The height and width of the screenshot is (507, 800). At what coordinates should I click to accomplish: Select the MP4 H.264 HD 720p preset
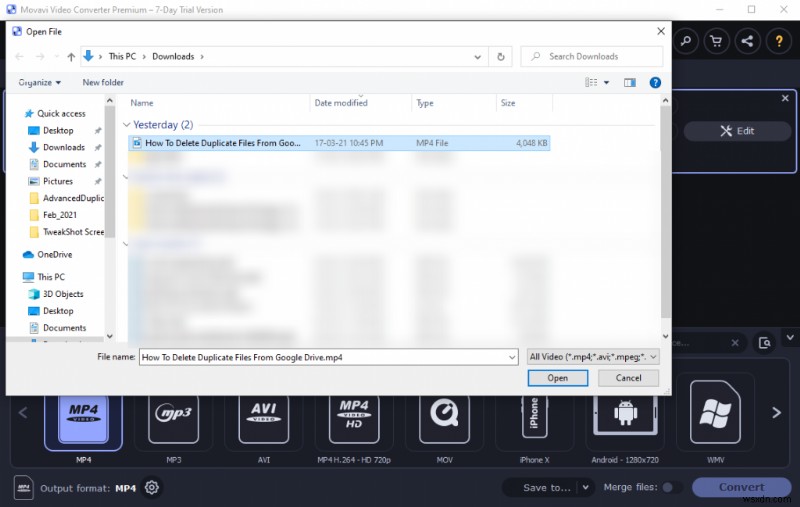pyautogui.click(x=354, y=423)
